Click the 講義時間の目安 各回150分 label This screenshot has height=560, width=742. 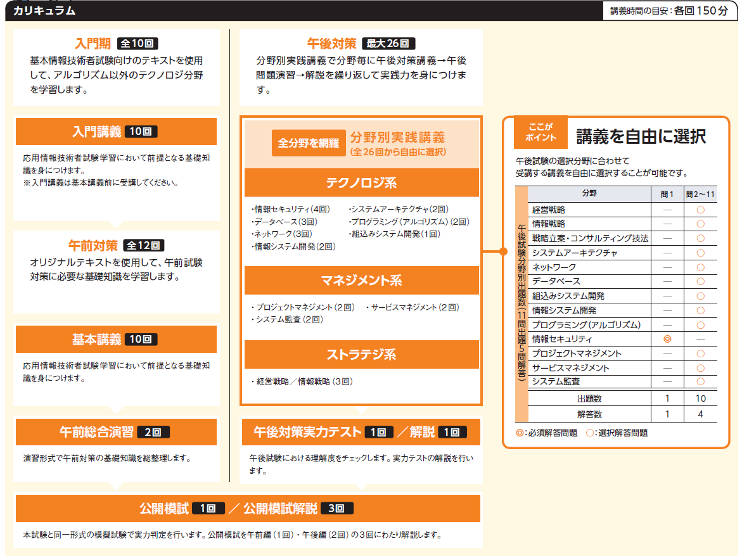pos(669,11)
